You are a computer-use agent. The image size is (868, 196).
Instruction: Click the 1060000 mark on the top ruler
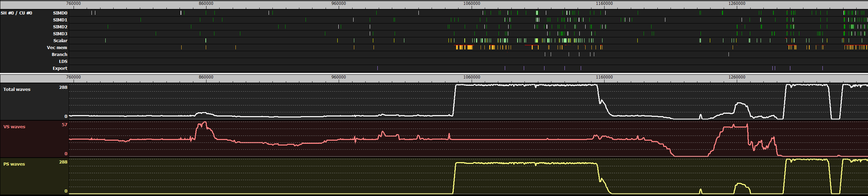(472, 3)
